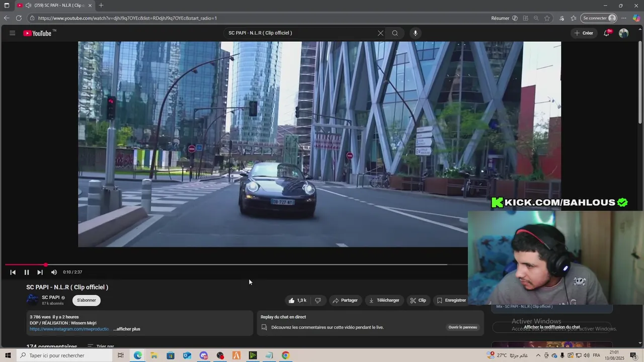
Task: Open the Créer button
Action: tap(584, 33)
